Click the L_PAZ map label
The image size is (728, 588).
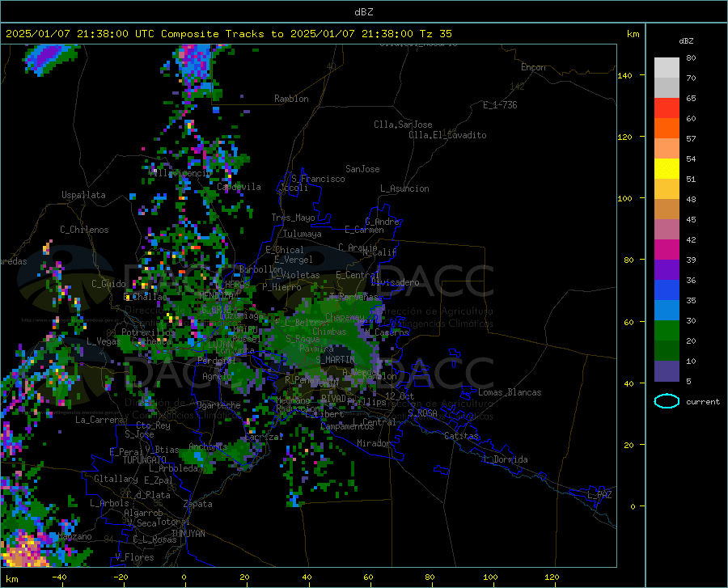click(599, 495)
